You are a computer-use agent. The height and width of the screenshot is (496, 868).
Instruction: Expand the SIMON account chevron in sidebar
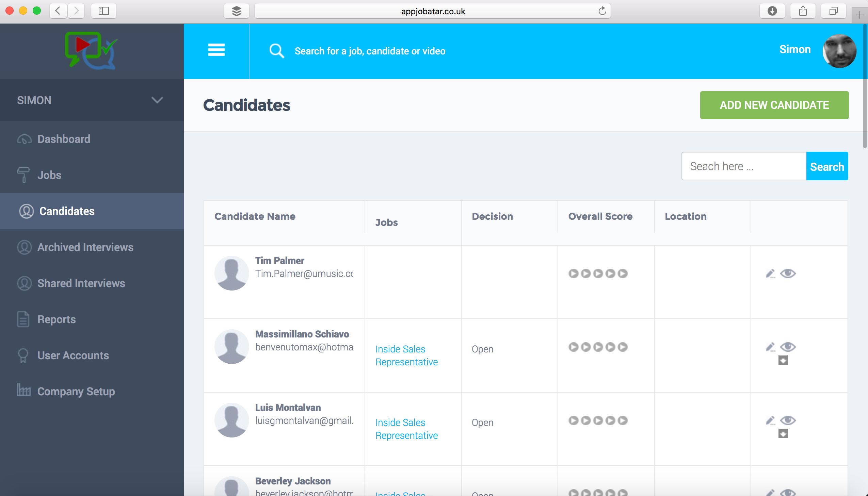pos(157,100)
